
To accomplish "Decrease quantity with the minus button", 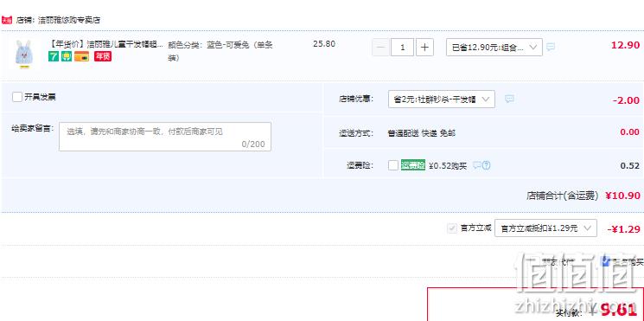I will coord(380,48).
